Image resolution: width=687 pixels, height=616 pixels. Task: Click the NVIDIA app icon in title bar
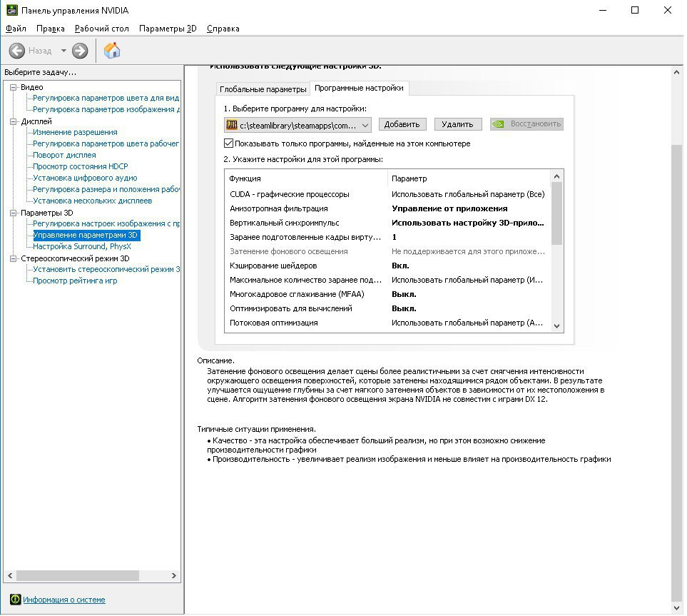click(11, 11)
